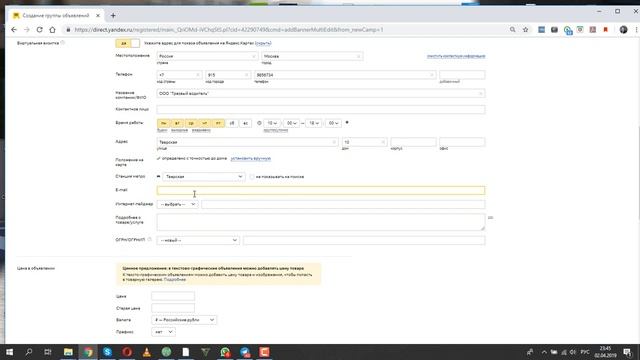
Task: Add working hours with the plus icon
Action: (x=347, y=122)
